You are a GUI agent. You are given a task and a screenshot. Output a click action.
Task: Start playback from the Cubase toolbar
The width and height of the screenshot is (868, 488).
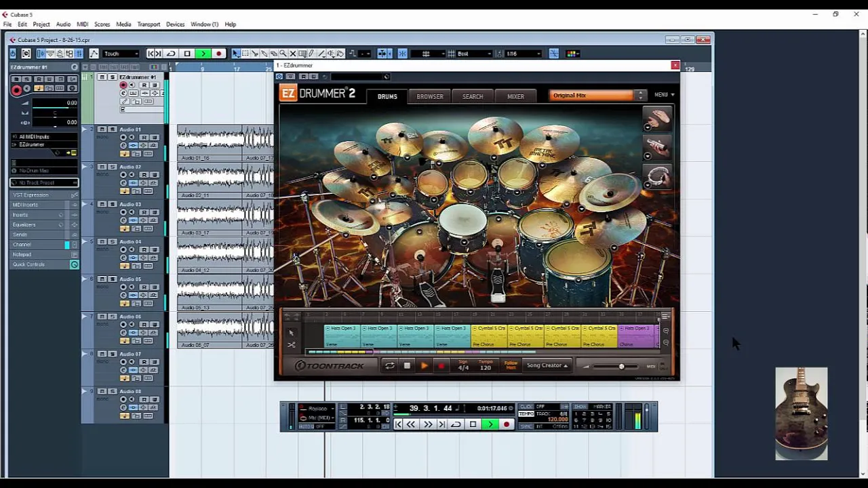coord(203,54)
